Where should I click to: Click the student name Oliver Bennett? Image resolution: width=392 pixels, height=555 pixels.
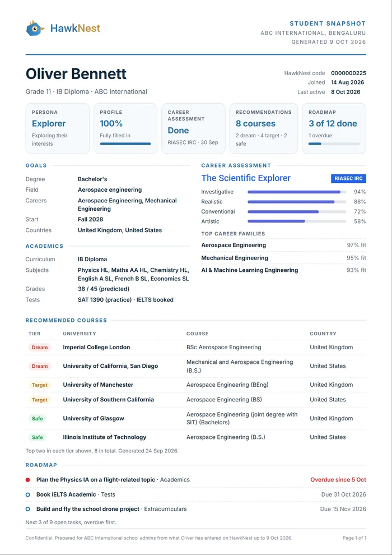tap(76, 74)
